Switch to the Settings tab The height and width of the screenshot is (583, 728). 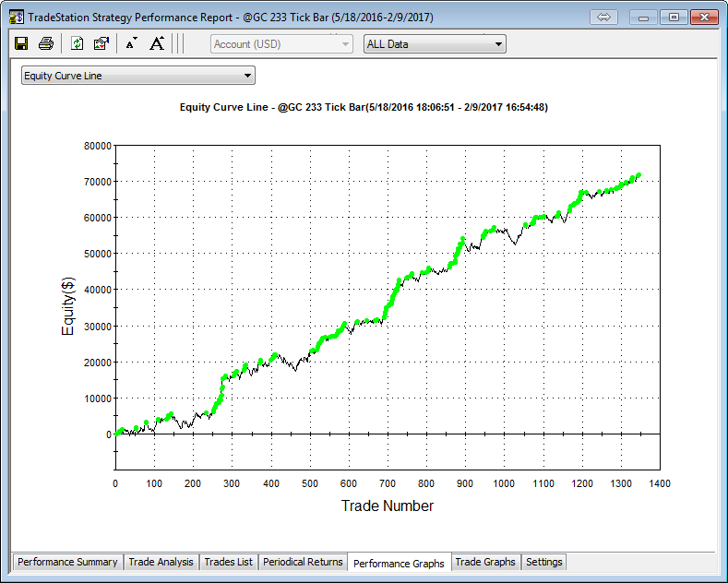pyautogui.click(x=543, y=562)
